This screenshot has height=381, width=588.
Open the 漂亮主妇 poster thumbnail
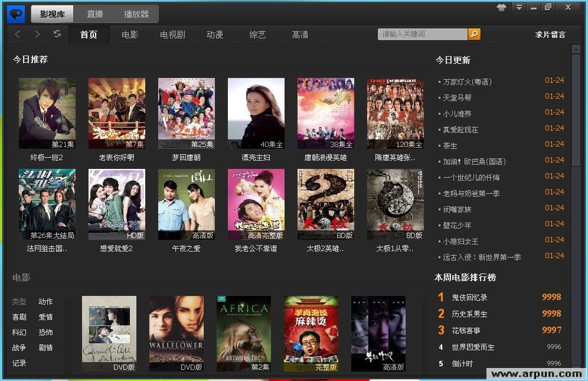tap(256, 113)
